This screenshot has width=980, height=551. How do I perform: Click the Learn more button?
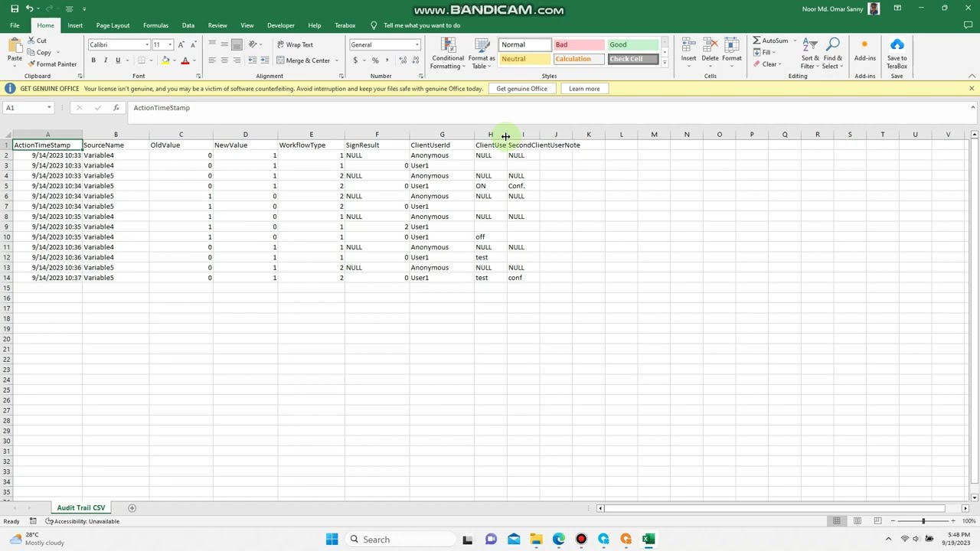coord(584,89)
